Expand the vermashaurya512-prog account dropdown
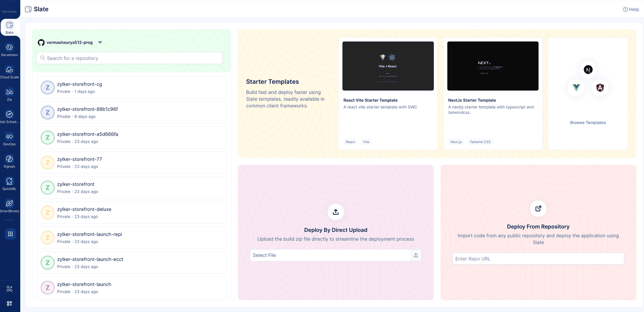This screenshot has height=312, width=644. click(x=100, y=43)
